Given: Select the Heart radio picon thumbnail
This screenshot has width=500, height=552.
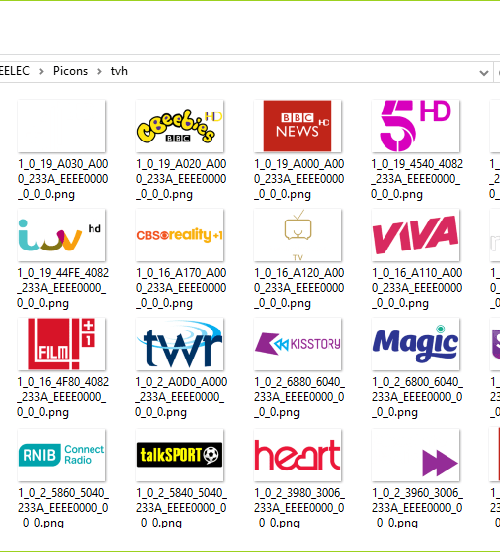Looking at the screenshot, I should [x=298, y=455].
